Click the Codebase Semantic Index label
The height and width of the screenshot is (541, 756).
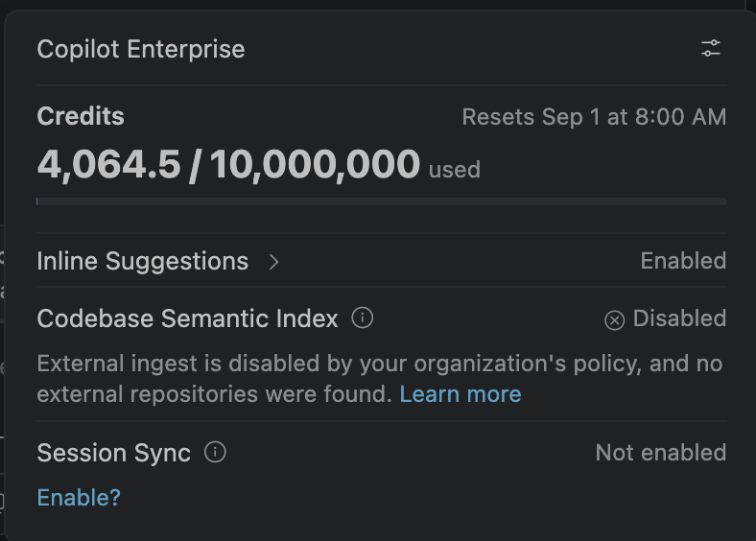tap(187, 318)
